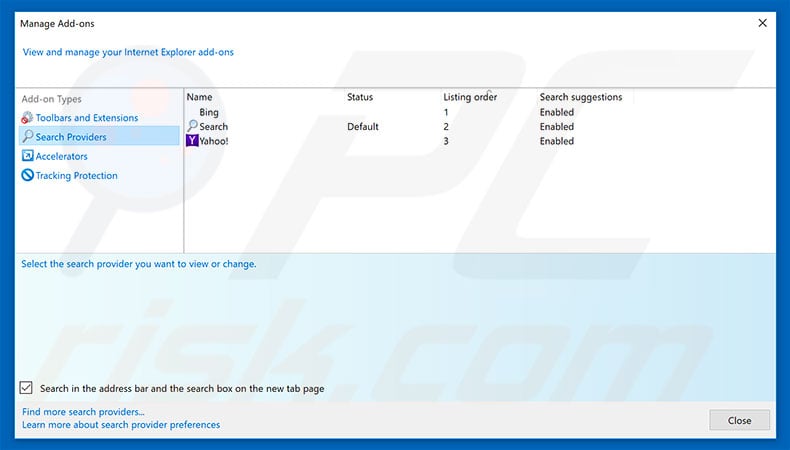Image resolution: width=790 pixels, height=450 pixels.
Task: Click Enabled suggestions in Yahoo! row
Action: pos(557,141)
